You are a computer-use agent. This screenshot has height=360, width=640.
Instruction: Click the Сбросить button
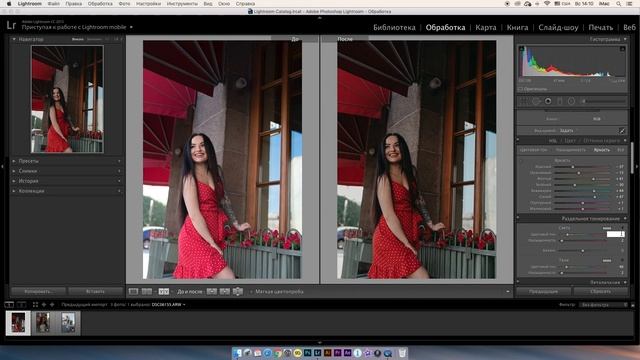[x=600, y=291]
